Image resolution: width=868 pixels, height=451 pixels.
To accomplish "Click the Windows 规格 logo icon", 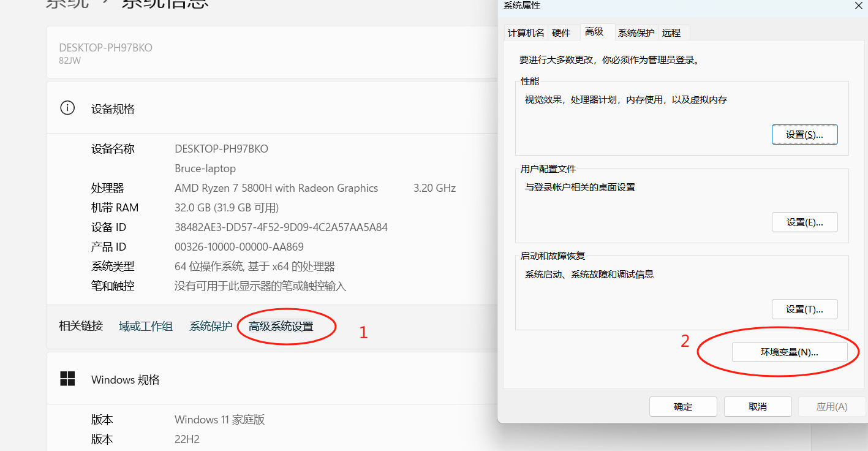I will click(67, 379).
